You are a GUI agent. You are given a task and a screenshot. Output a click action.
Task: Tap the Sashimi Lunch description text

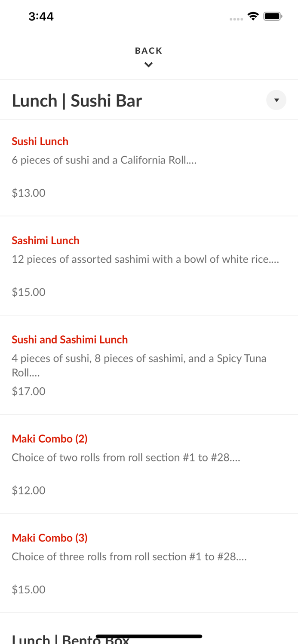145,259
